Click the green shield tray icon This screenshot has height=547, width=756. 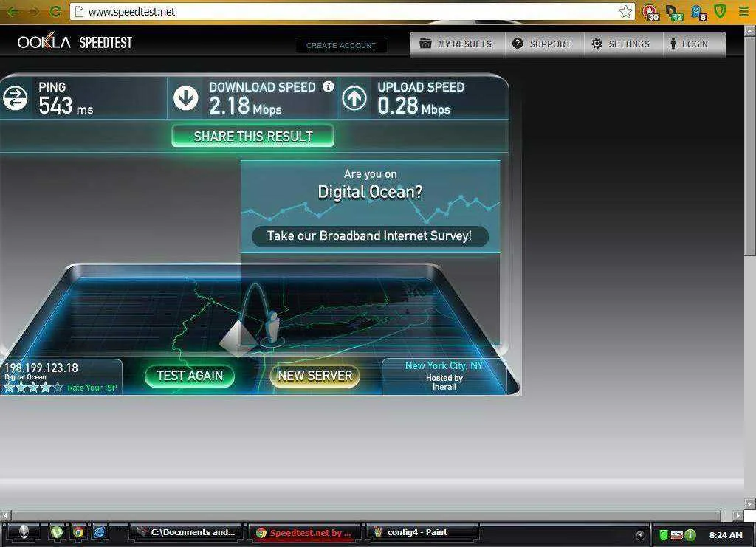pyautogui.click(x=664, y=535)
